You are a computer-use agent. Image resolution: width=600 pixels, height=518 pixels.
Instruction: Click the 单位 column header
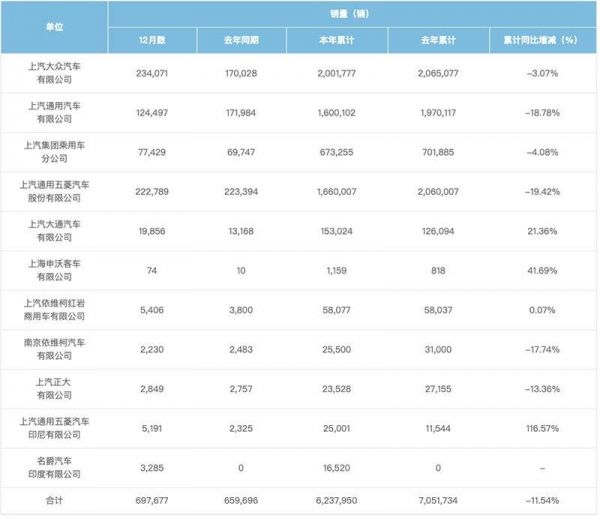pos(55,27)
